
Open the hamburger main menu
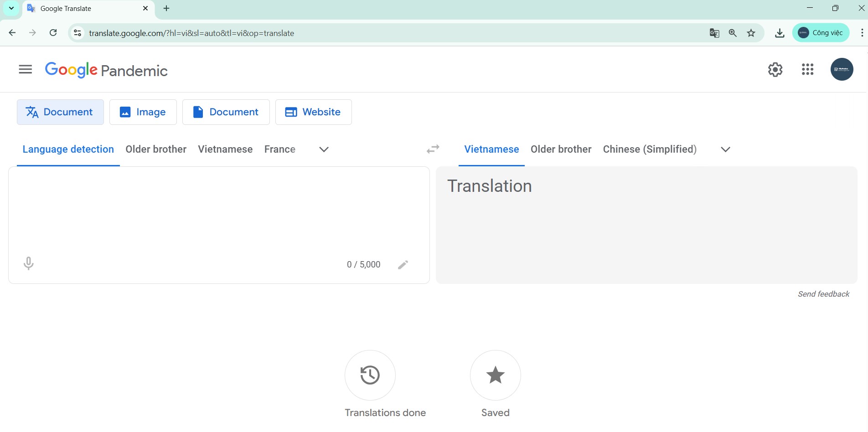(26, 69)
